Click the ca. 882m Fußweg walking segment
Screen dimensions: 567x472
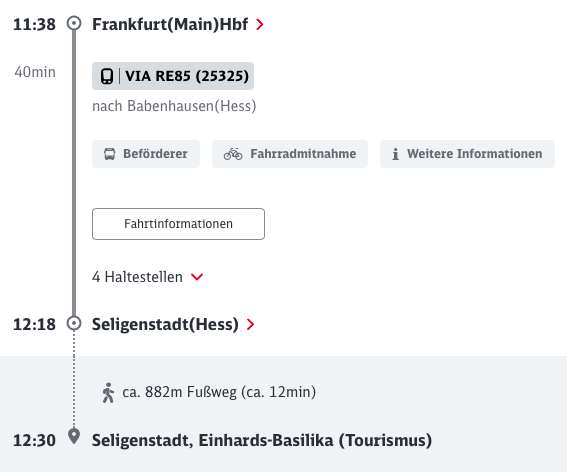pyautogui.click(x=209, y=392)
